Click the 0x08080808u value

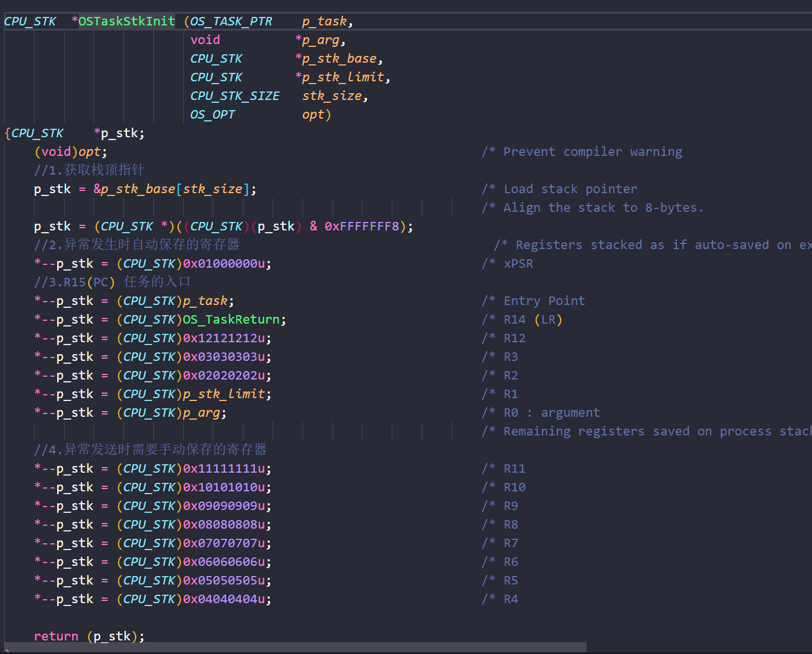[224, 525]
